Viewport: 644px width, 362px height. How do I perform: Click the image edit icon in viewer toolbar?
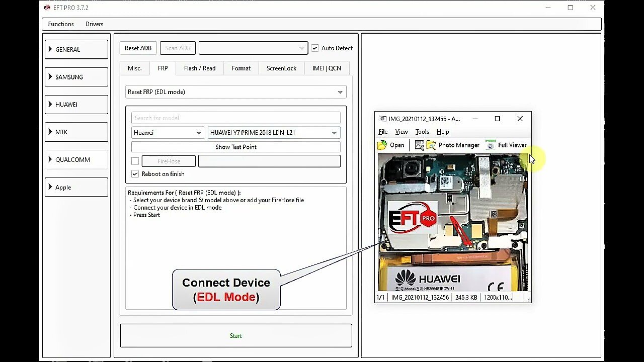pos(419,145)
